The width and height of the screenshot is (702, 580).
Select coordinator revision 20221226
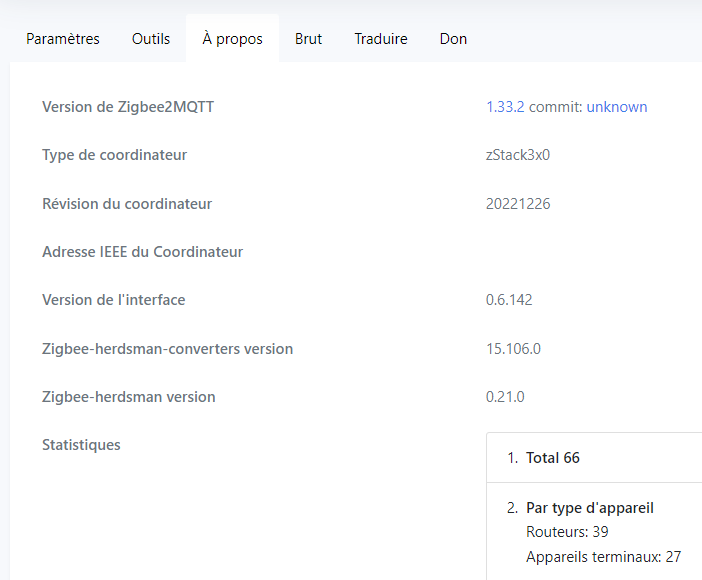click(x=518, y=204)
